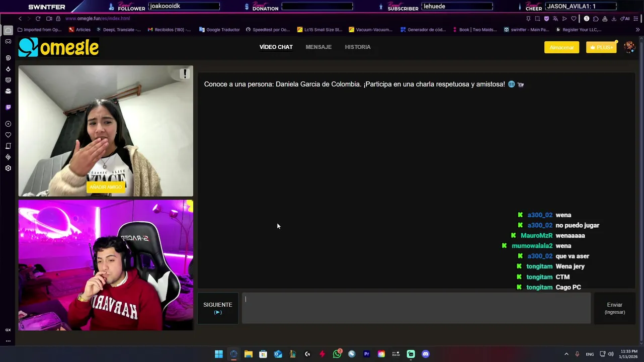Viewport: 644px width, 362px height.
Task: Switch to the HISTORIA tab
Action: click(358, 47)
